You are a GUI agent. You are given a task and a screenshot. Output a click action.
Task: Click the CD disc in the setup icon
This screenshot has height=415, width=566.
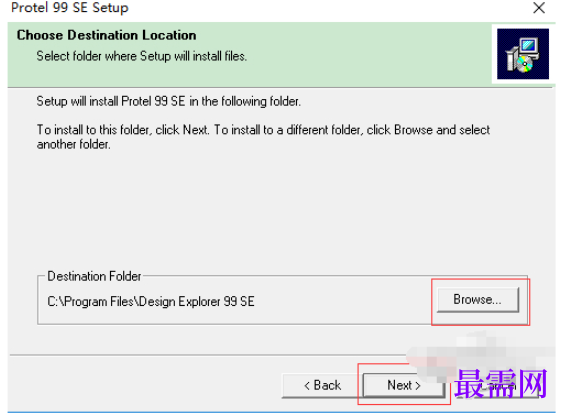click(x=524, y=64)
